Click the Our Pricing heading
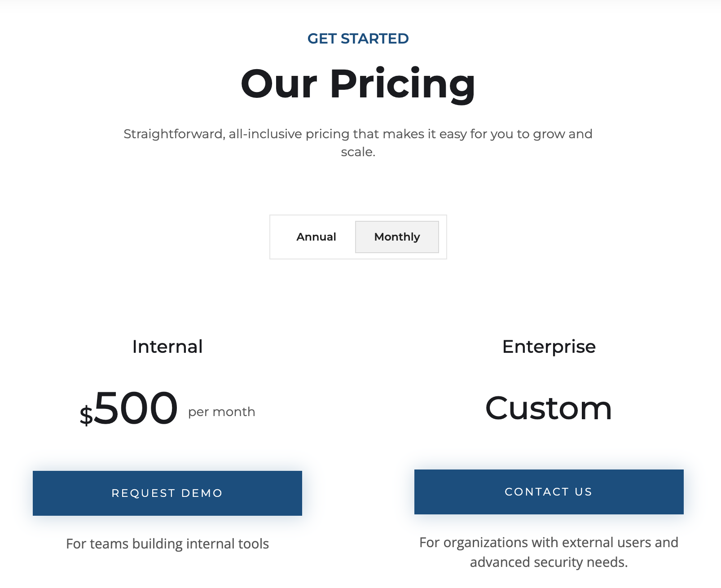The height and width of the screenshot is (588, 721). coord(358,84)
